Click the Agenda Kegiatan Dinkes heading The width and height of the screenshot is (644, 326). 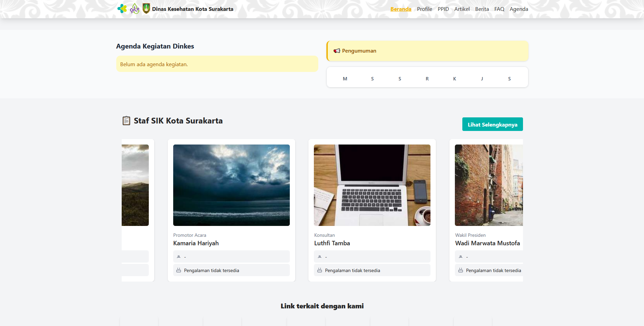155,46
